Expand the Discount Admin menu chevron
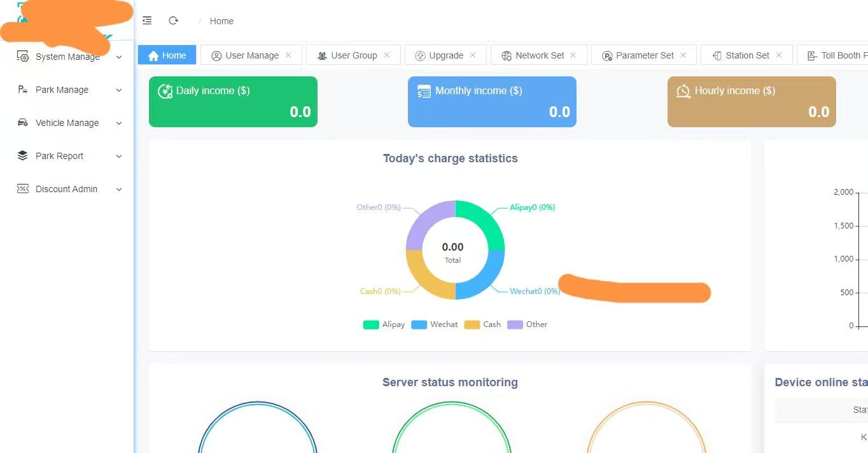 pos(119,189)
